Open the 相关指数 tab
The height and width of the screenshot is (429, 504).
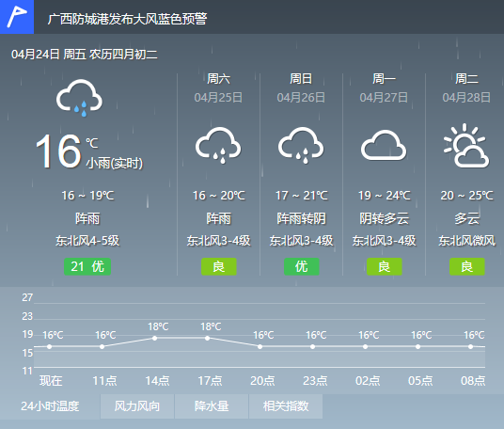point(286,406)
